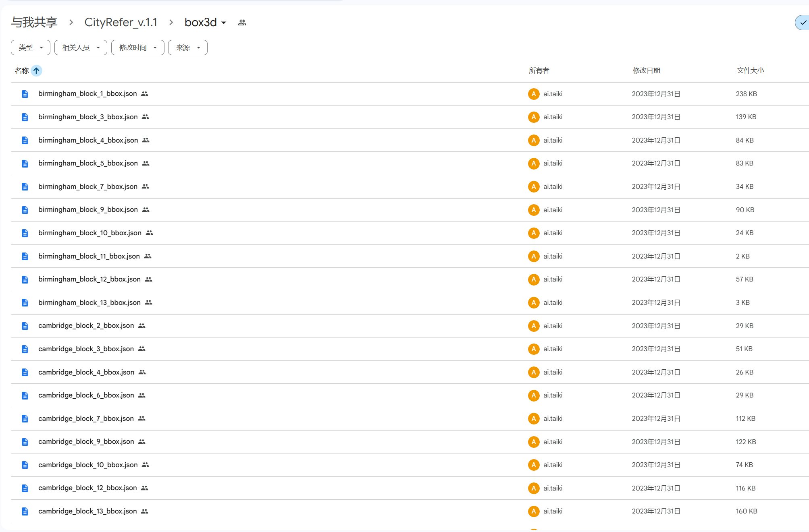809x532 pixels.
Task: Click owner avatar on cambridge_block_7_bbox.json row
Action: (x=533, y=418)
